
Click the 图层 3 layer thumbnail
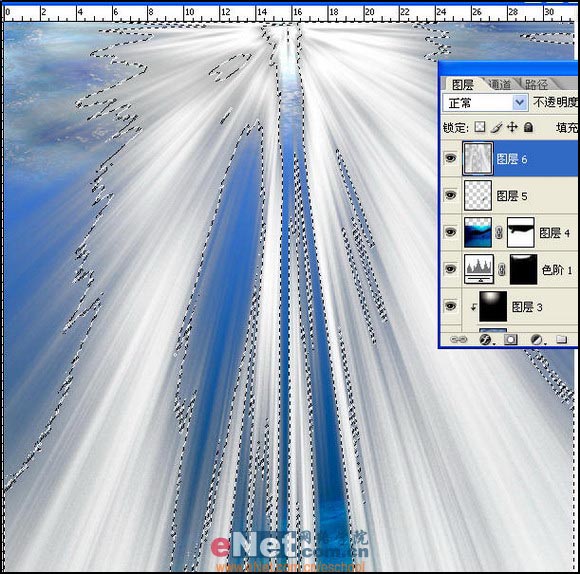tap(493, 306)
